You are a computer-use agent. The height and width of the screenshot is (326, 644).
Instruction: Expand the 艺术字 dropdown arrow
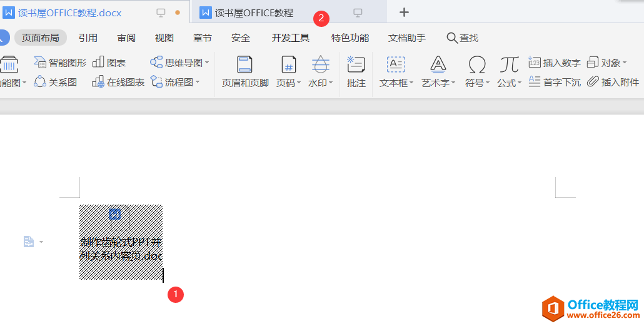click(x=453, y=83)
